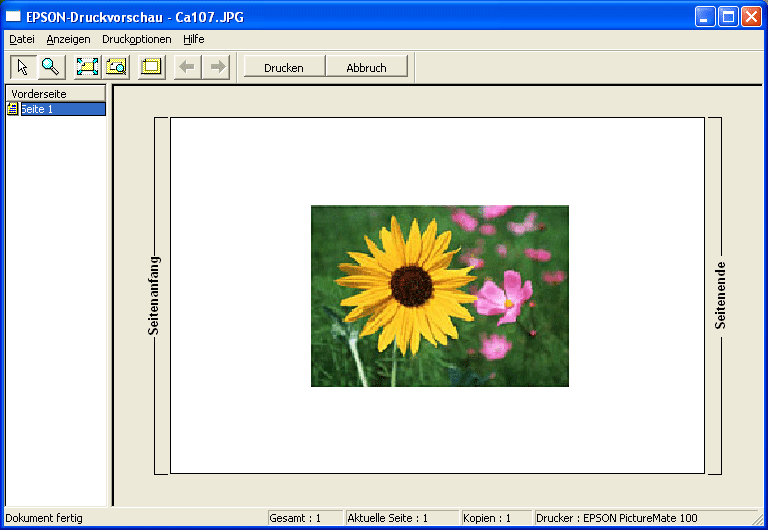The height and width of the screenshot is (530, 768).
Task: Click the Seitenende margin label
Action: click(x=720, y=295)
